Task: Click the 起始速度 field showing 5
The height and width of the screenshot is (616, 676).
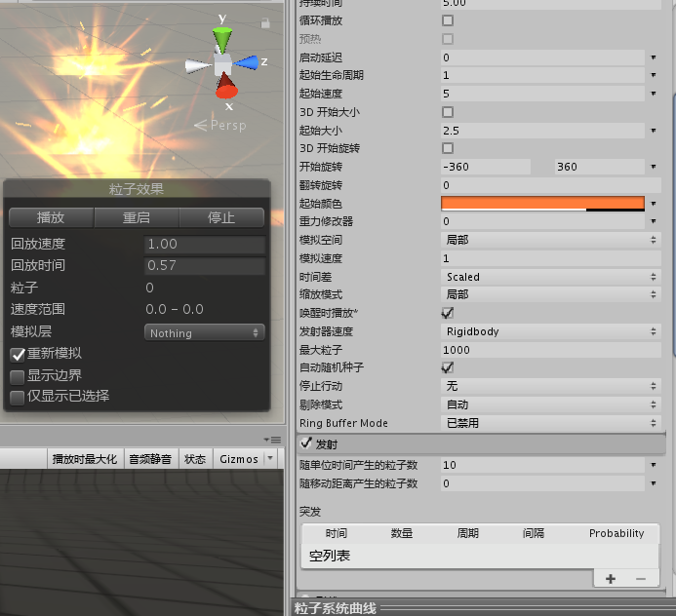Action: 542,94
